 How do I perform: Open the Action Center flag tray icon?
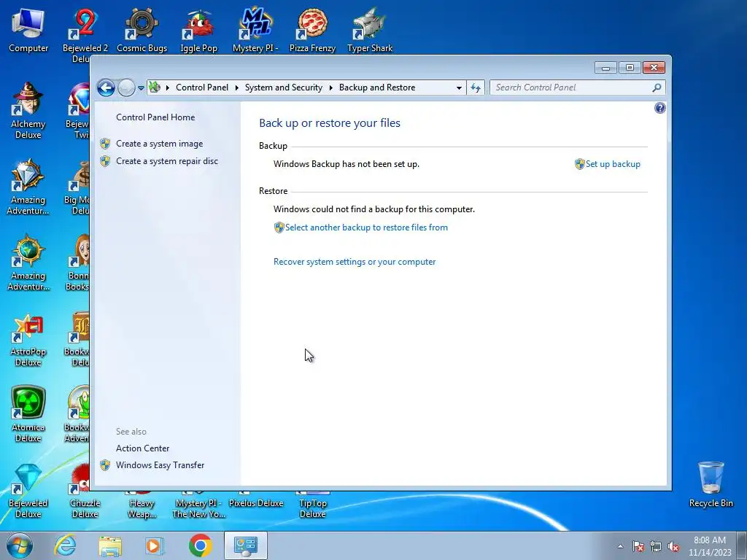tap(638, 546)
